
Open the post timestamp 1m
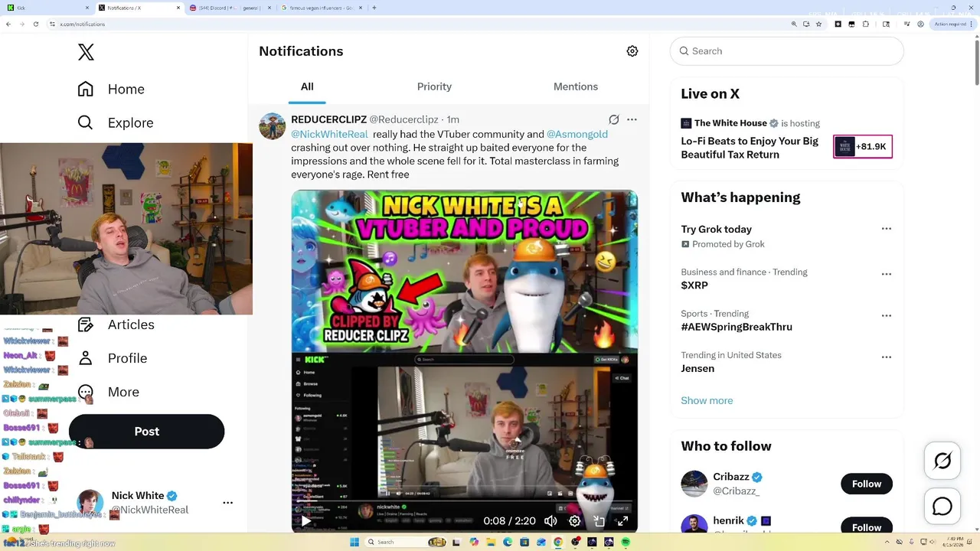[x=453, y=119]
